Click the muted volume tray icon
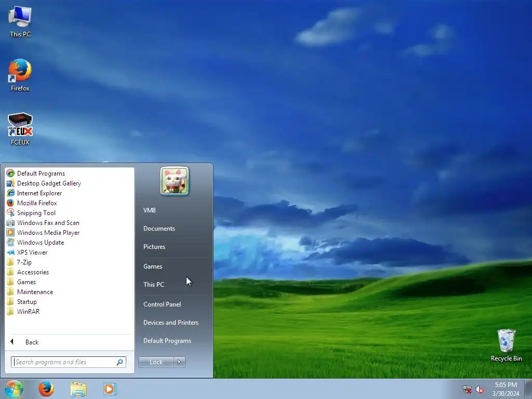Viewport: 532px width, 399px height. (480, 390)
